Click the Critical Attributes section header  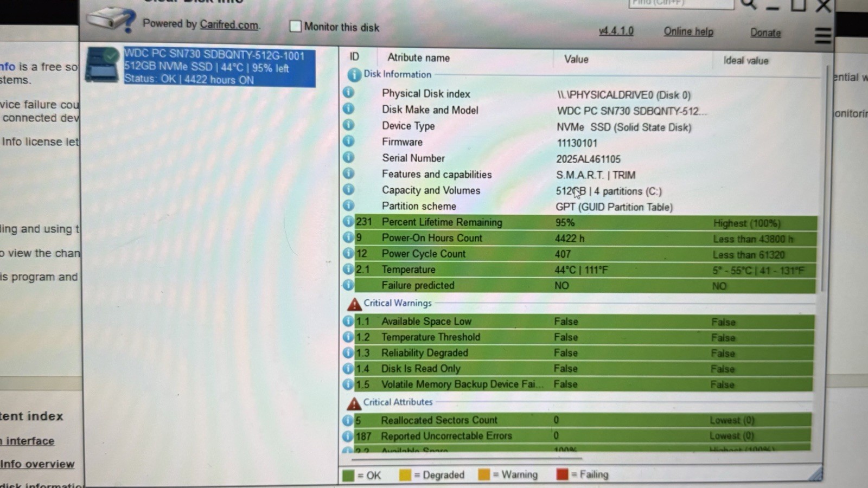398,402
